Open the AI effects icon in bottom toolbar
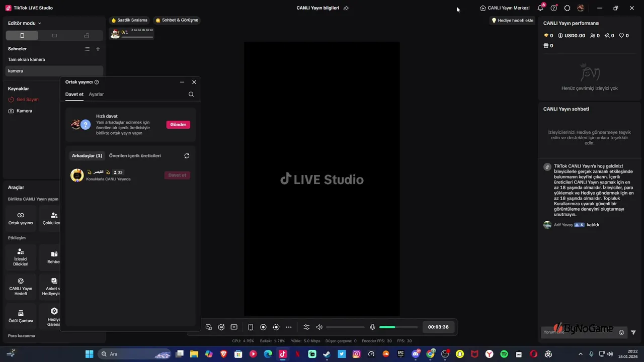The height and width of the screenshot is (362, 644). point(221,327)
